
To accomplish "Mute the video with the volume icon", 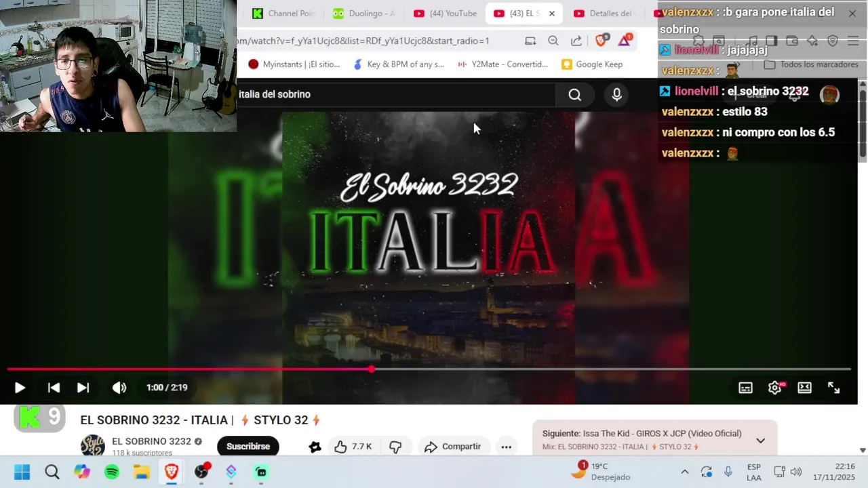I will [x=119, y=388].
